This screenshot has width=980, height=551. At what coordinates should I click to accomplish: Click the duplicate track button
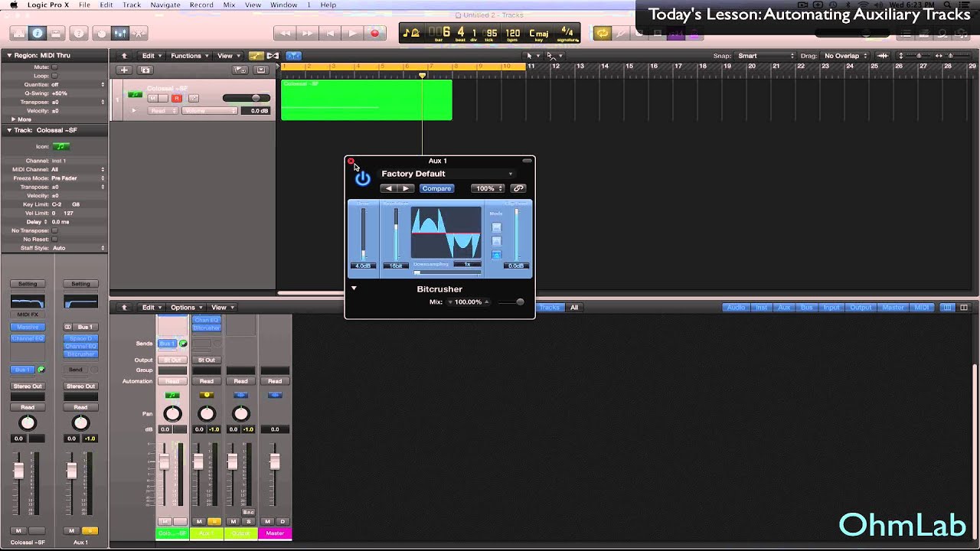(x=144, y=70)
